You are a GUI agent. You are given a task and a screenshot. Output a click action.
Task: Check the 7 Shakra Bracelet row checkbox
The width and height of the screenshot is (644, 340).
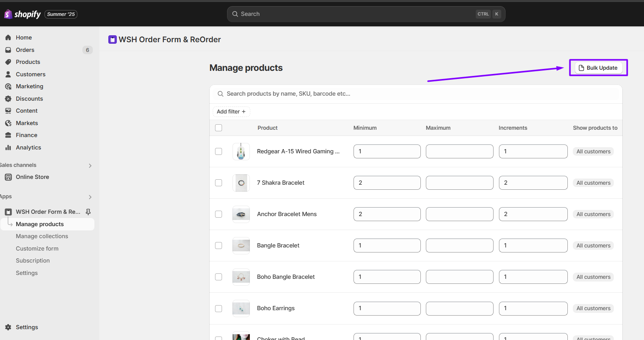tap(219, 183)
